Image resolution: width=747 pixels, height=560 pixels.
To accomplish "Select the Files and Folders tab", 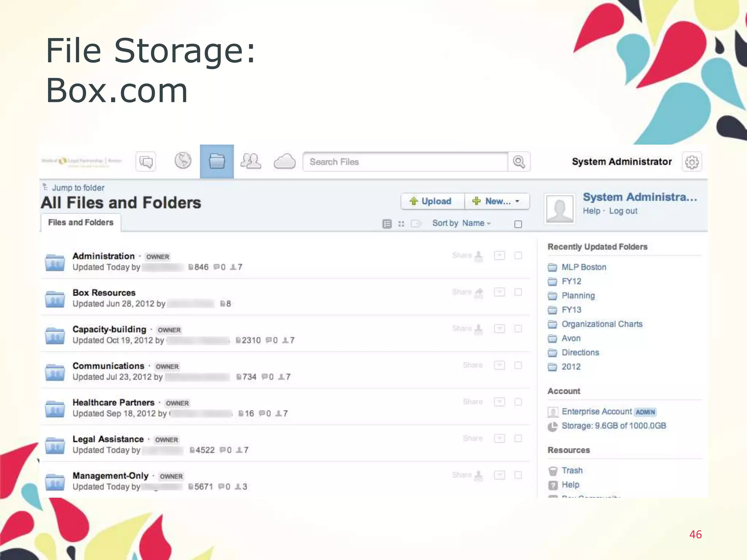I will (81, 222).
